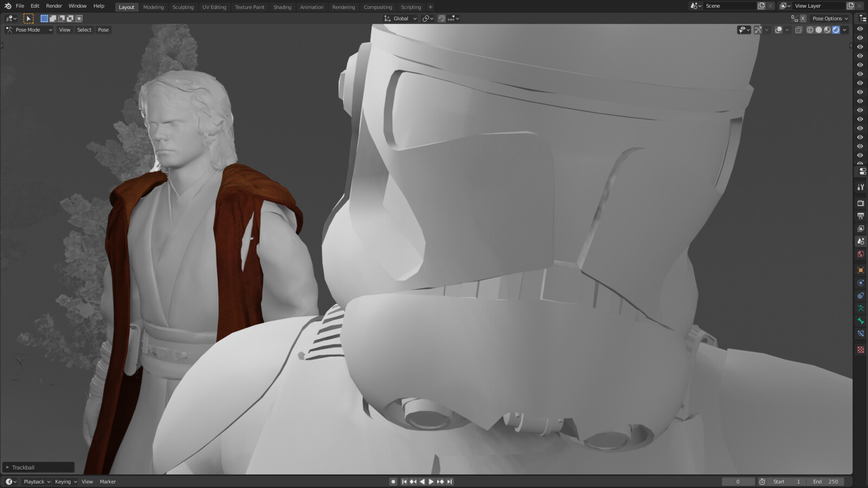The image size is (868, 488).
Task: Open the Object properties tab
Action: pos(860,270)
